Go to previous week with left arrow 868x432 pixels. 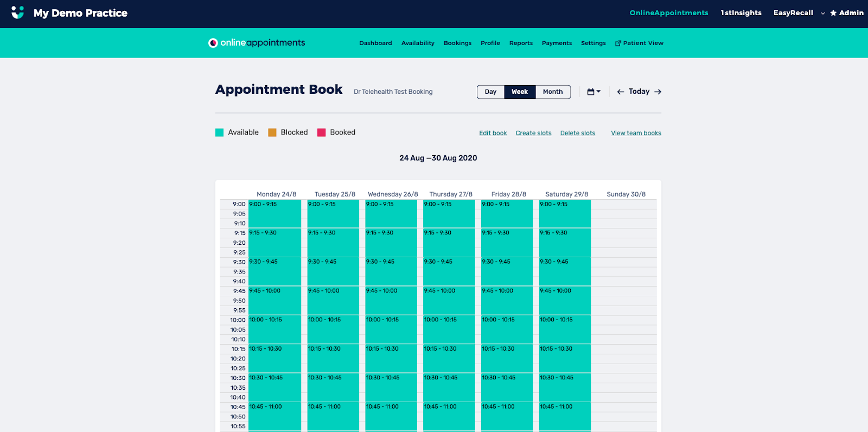click(620, 92)
